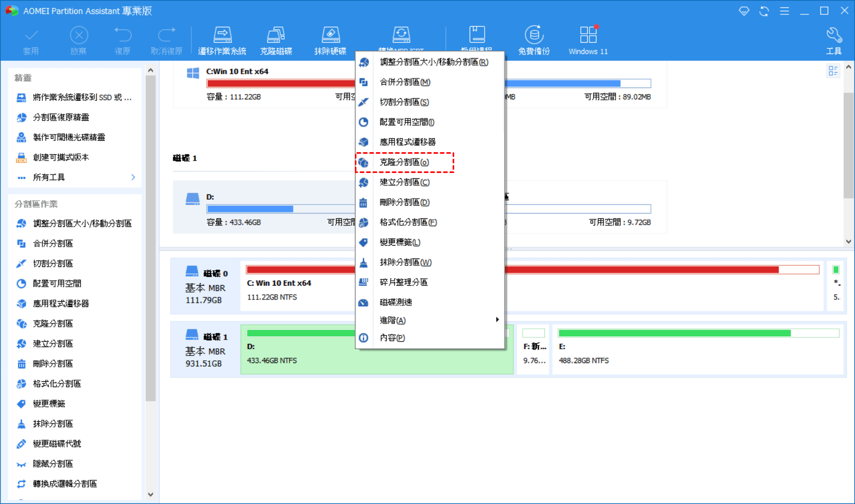Screen dimensions: 855x504
Task: Open 將作業系統遷移到 SSD wizard in sidebar
Action: click(x=75, y=97)
